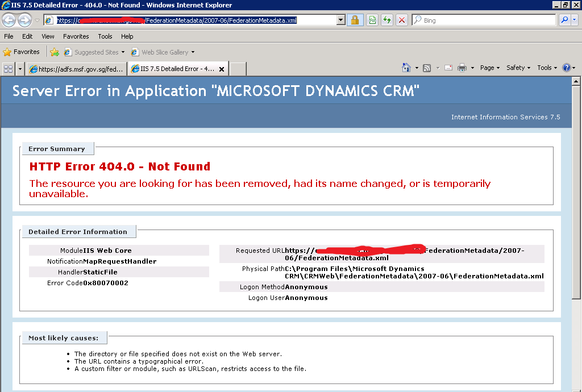The width and height of the screenshot is (582, 392).
Task: Open the blue Help question mark icon
Action: point(567,68)
